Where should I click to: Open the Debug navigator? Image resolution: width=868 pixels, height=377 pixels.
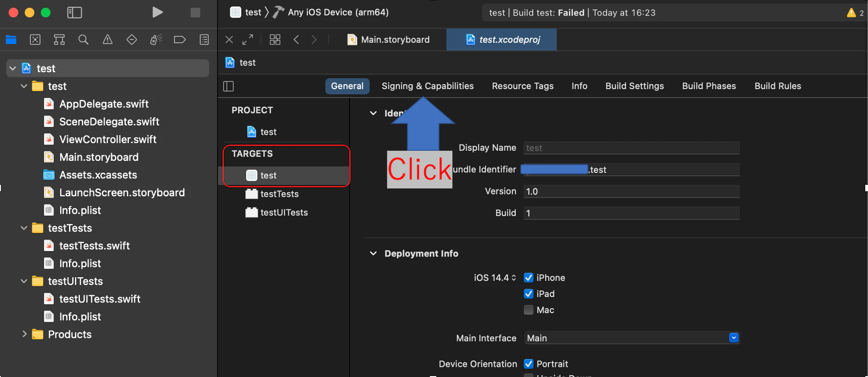pyautogui.click(x=156, y=40)
